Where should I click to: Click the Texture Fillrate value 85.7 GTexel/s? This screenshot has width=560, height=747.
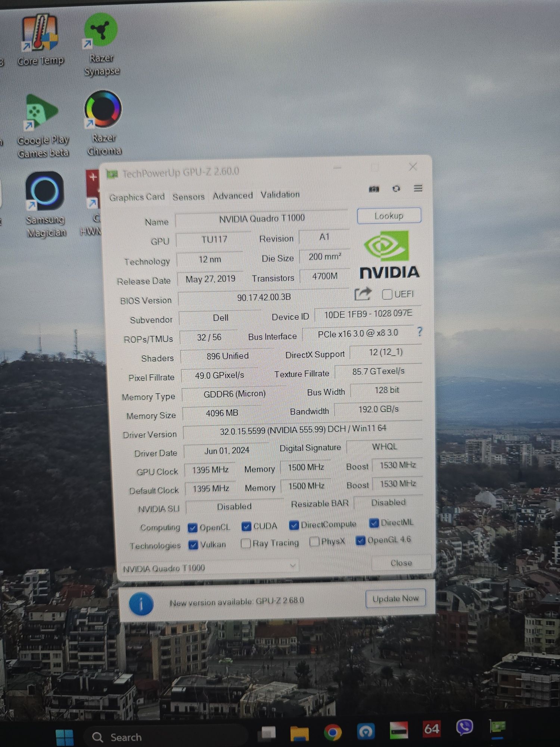tap(378, 371)
